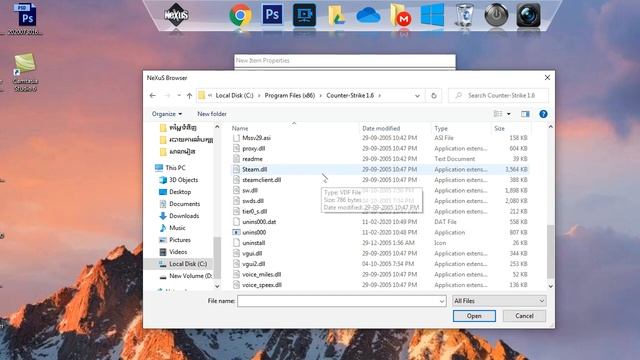Launch Photoshop from the dock

[272, 15]
